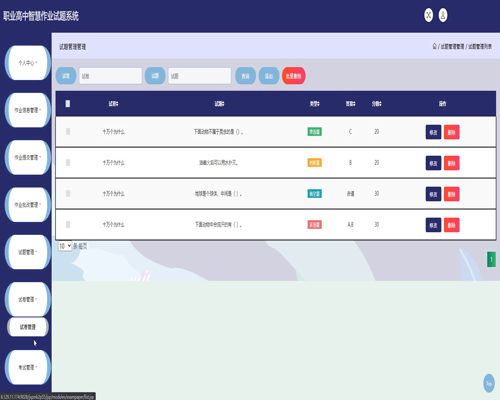
Task: Sort by the 答案 column header
Action: tap(350, 104)
